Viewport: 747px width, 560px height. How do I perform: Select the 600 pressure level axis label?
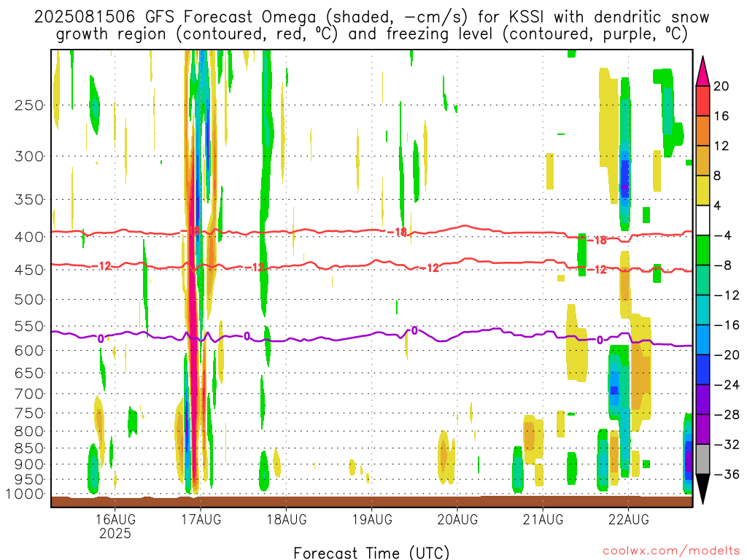point(29,351)
